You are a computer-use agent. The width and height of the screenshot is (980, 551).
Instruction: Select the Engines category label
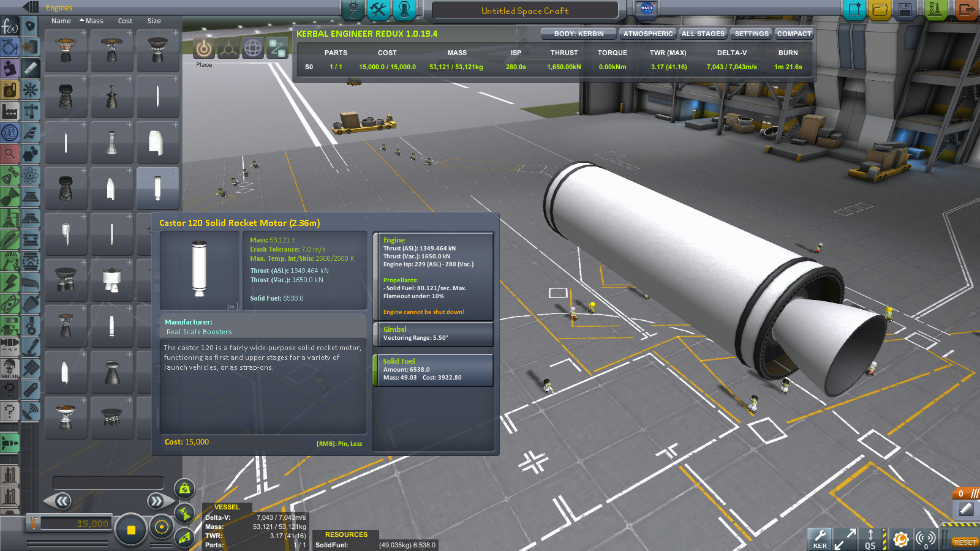59,8
